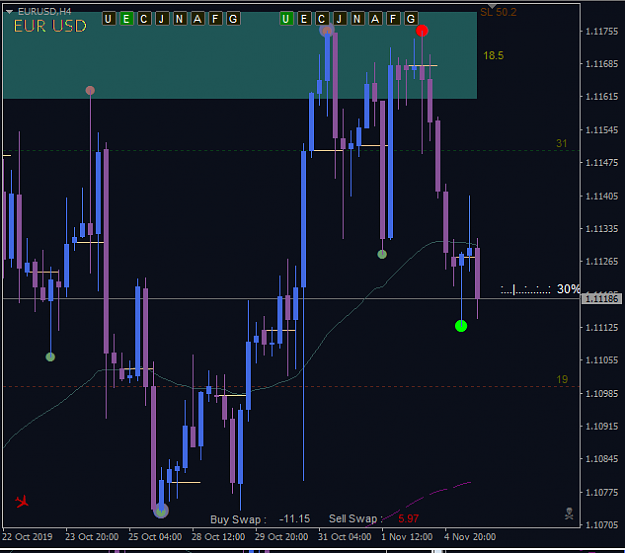
Task: Click the 1.11265 price scale label
Action: (602, 262)
